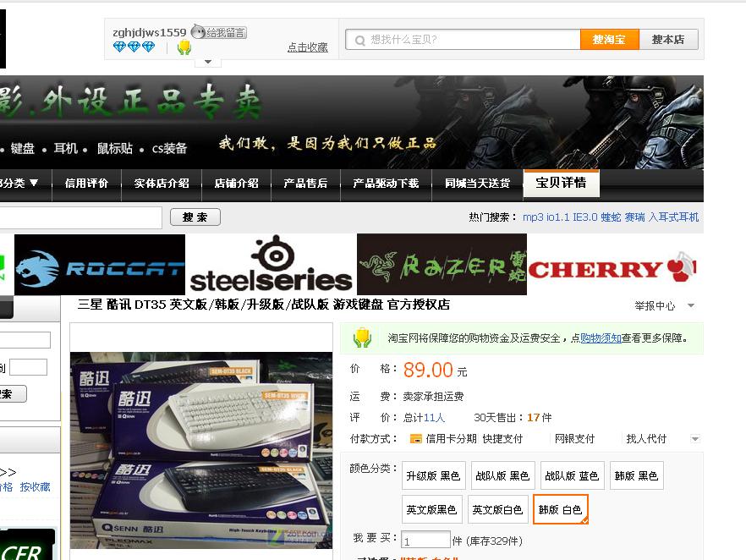Click the 快捷支付 payment option

(502, 439)
